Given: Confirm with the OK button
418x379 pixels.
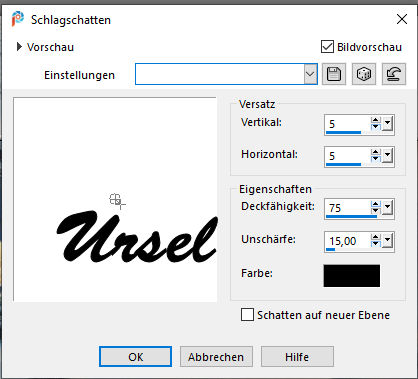Looking at the screenshot, I should click(135, 357).
